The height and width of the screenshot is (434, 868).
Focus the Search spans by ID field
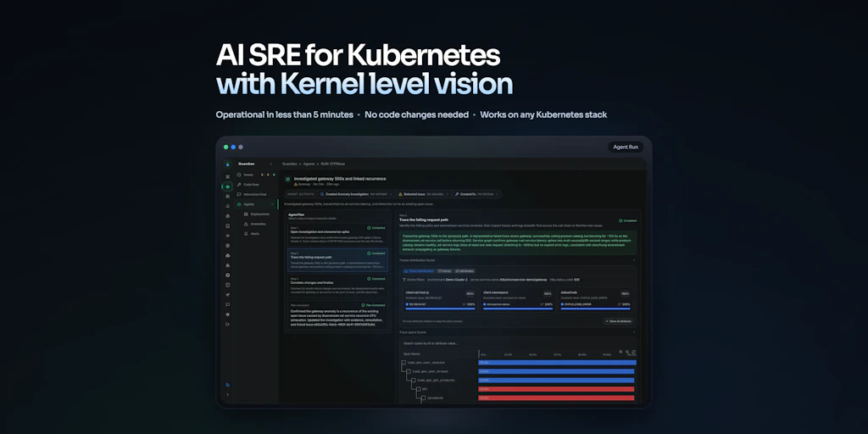pos(518,343)
